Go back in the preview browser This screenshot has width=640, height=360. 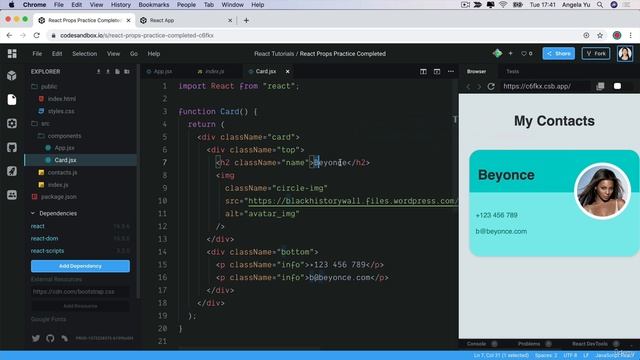point(468,87)
